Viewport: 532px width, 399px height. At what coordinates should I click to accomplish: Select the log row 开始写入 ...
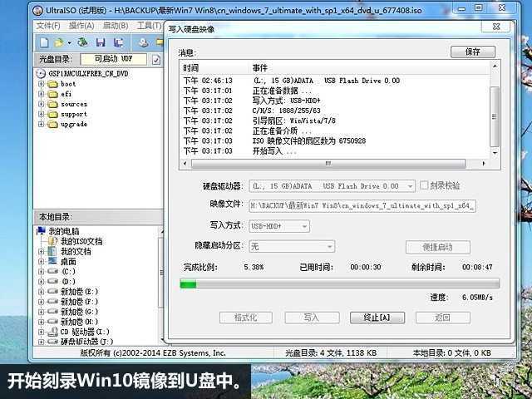[x=336, y=151]
